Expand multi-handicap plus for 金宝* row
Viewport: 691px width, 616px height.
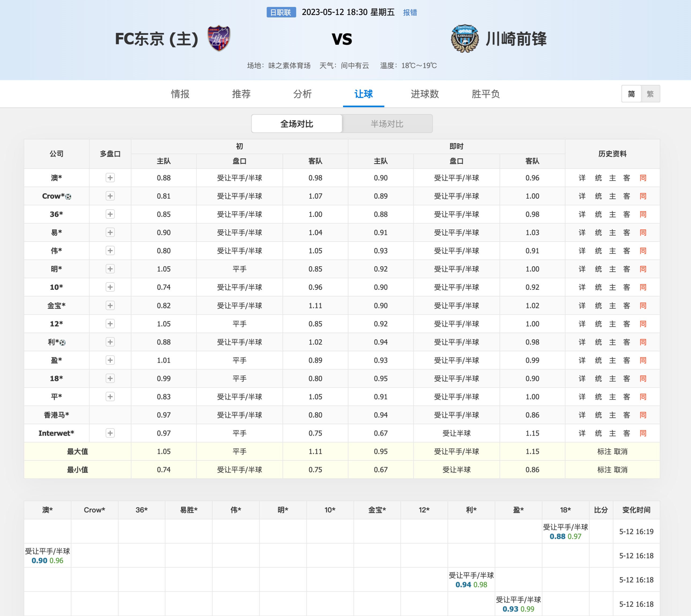coord(110,306)
